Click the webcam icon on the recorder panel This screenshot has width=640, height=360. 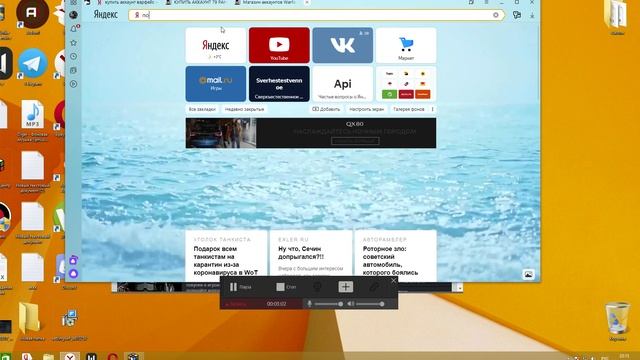point(318,287)
